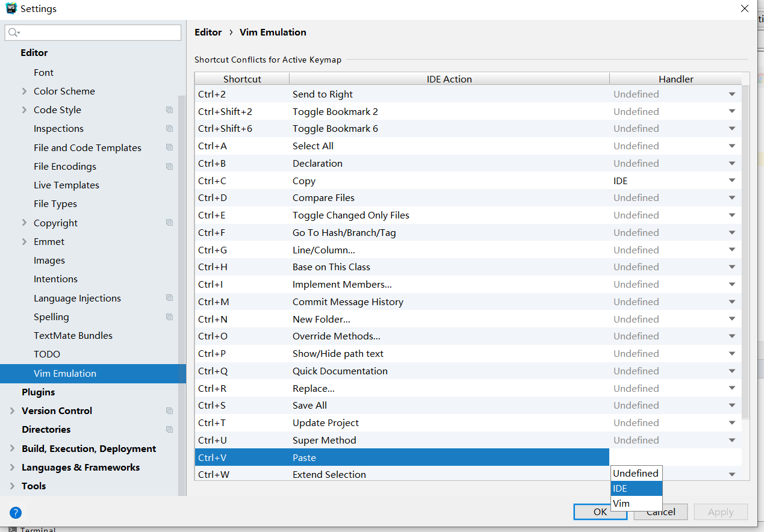This screenshot has width=764, height=532.
Task: Open help via the blue question mark icon
Action: click(x=15, y=512)
